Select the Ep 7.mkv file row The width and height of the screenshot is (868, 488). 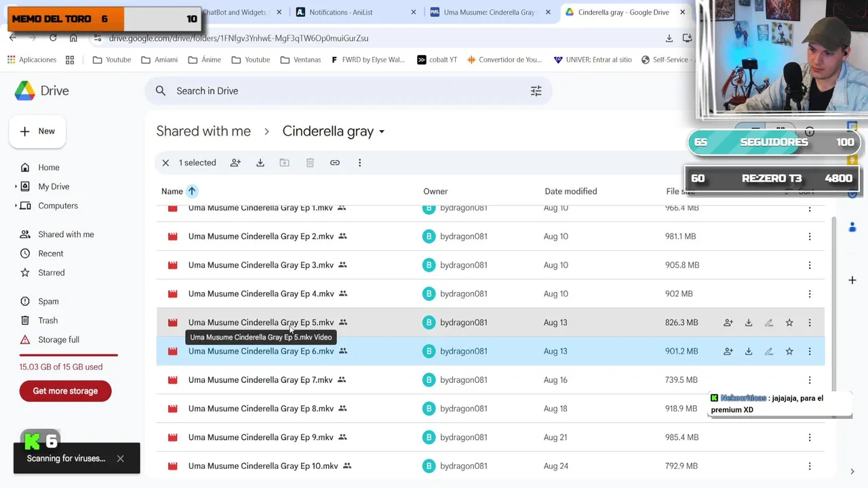[x=490, y=380]
